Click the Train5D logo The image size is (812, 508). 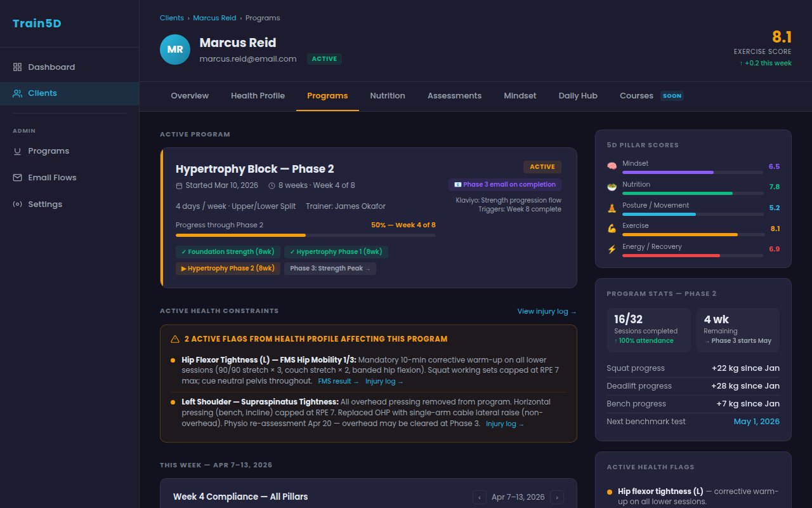[37, 24]
